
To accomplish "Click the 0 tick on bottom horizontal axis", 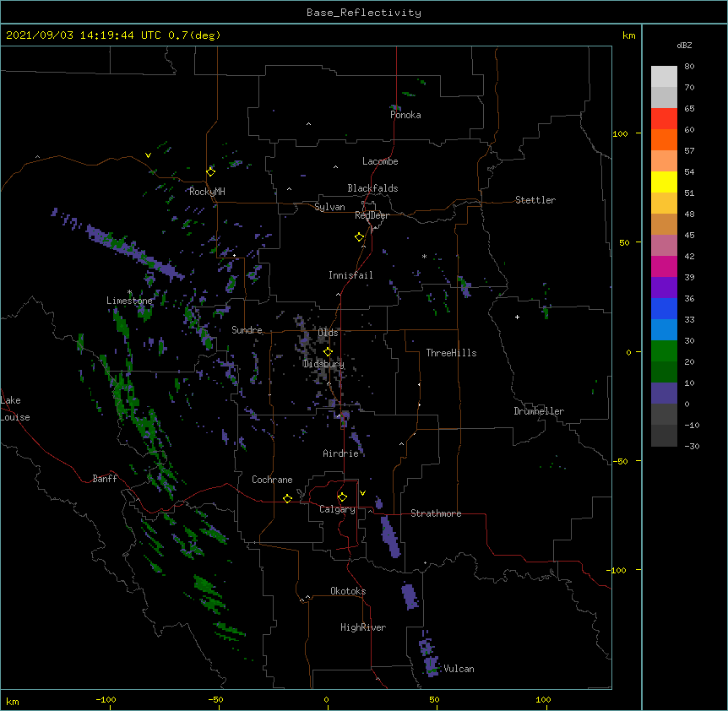I will point(326,699).
